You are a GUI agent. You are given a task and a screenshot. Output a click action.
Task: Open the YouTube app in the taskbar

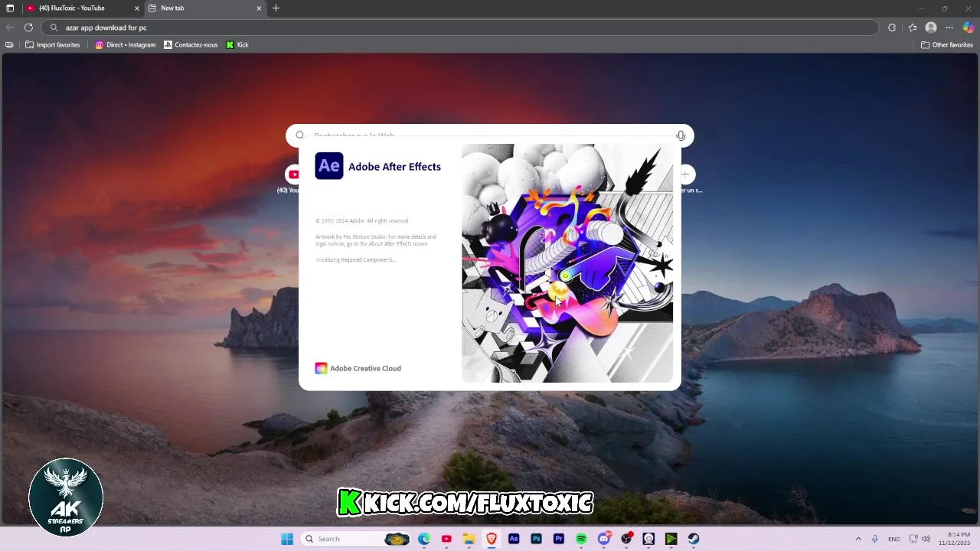click(446, 539)
